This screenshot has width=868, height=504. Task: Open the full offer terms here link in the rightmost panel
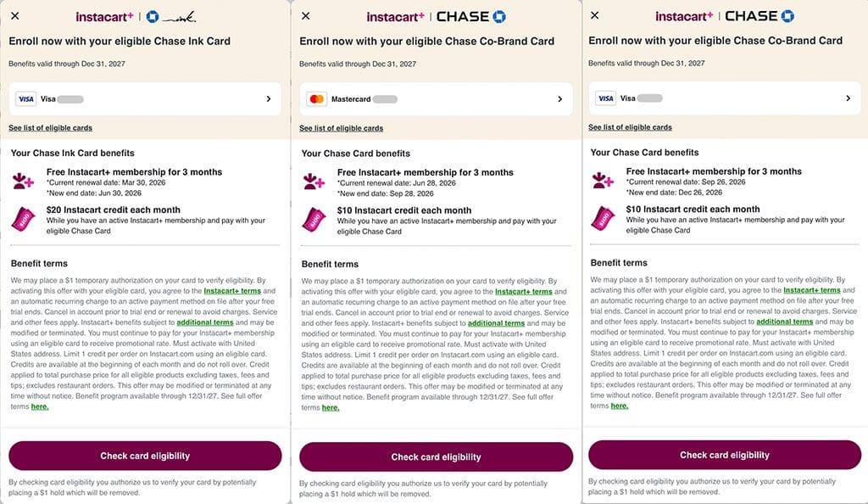620,406
